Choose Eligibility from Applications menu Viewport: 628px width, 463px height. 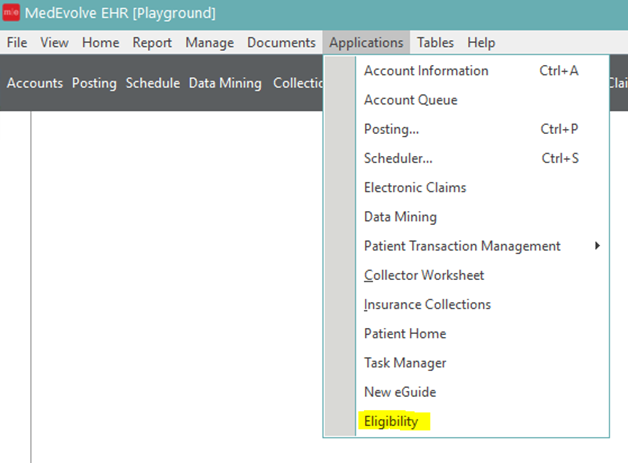tap(482, 421)
